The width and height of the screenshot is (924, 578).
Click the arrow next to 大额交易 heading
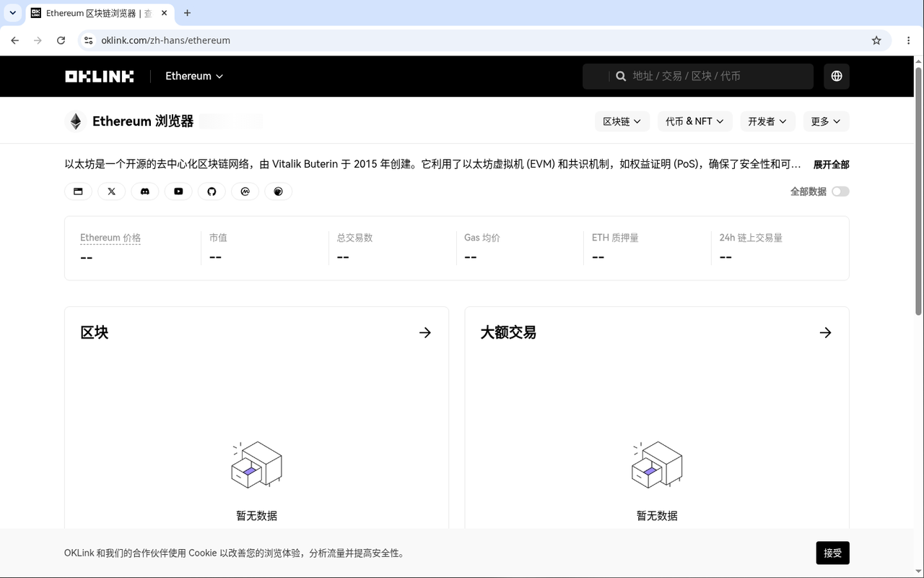click(x=826, y=332)
